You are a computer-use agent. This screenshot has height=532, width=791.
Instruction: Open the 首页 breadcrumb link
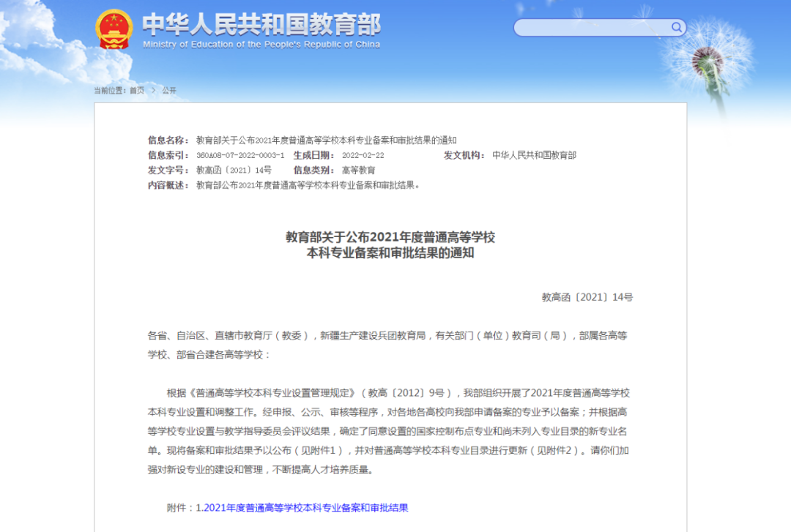pyautogui.click(x=136, y=90)
